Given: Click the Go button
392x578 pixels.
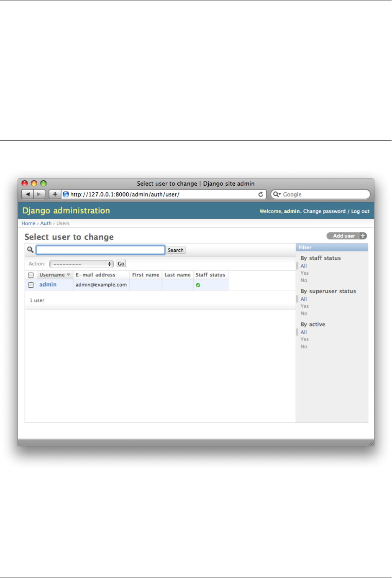Looking at the screenshot, I should (x=121, y=263).
